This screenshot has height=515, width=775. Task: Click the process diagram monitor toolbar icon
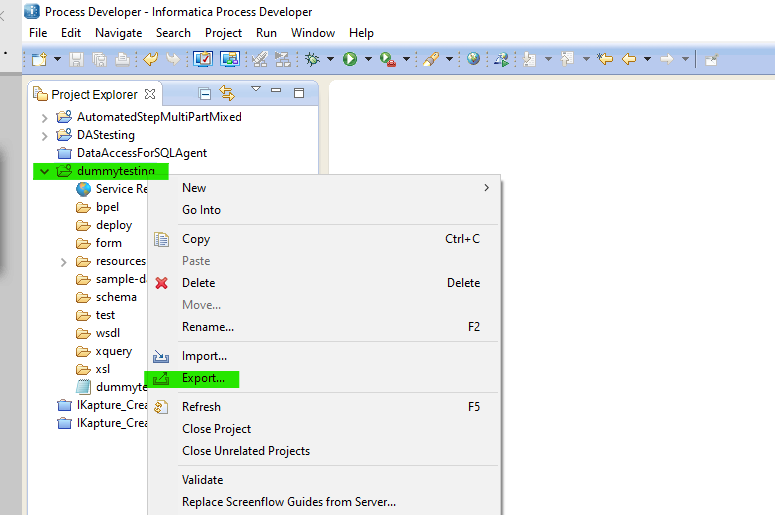click(230, 59)
